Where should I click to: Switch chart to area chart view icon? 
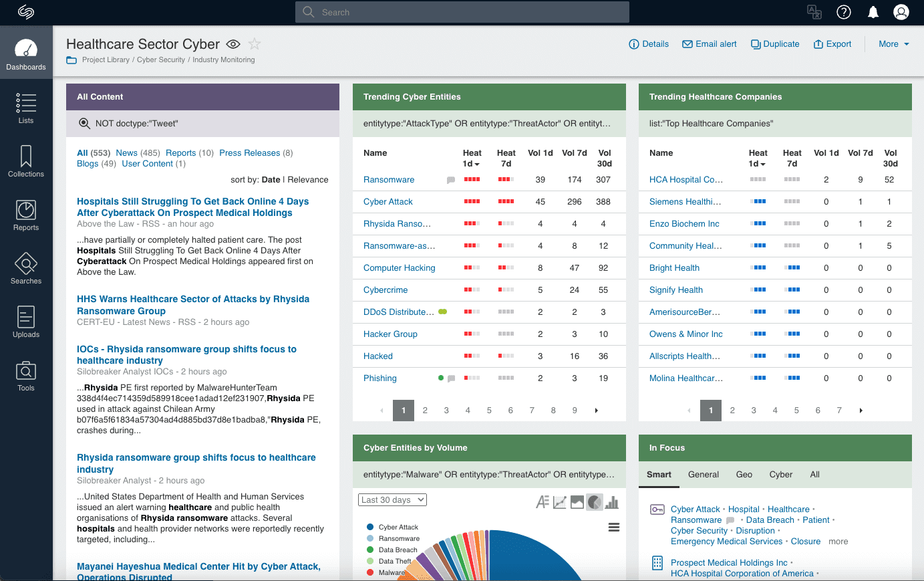(x=577, y=502)
